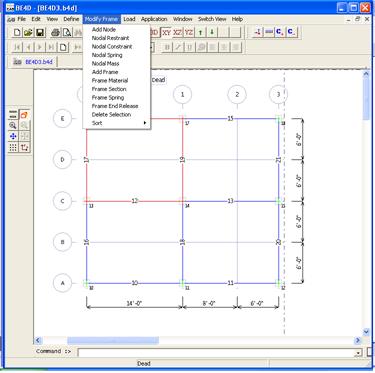Toggle the dotted grid display icon
The height and width of the screenshot is (373, 375).
(13, 147)
